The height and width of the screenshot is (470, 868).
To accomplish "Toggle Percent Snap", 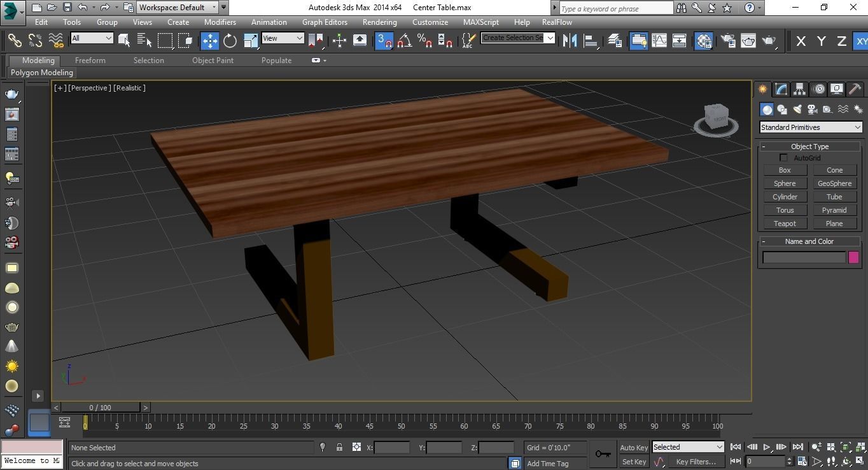I will (424, 41).
